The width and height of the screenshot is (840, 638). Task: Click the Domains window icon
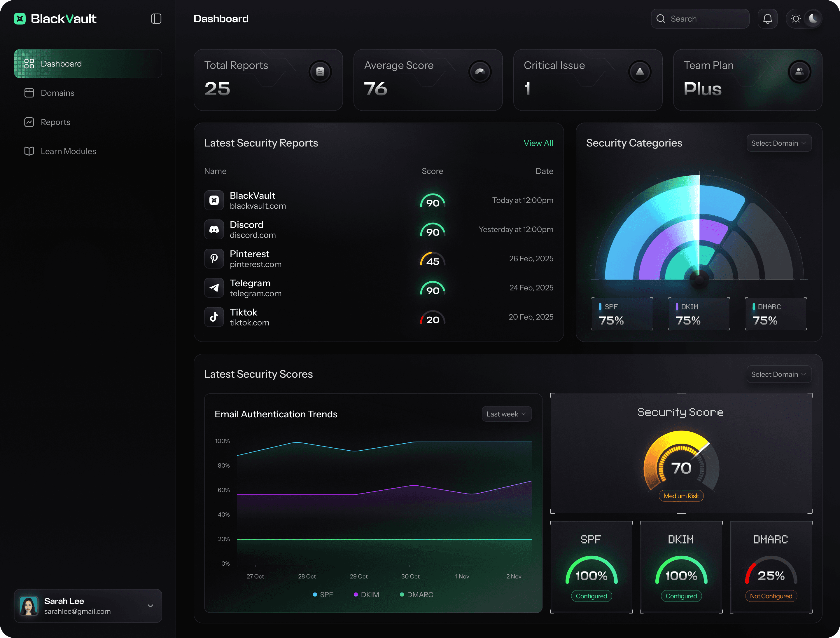tap(29, 93)
